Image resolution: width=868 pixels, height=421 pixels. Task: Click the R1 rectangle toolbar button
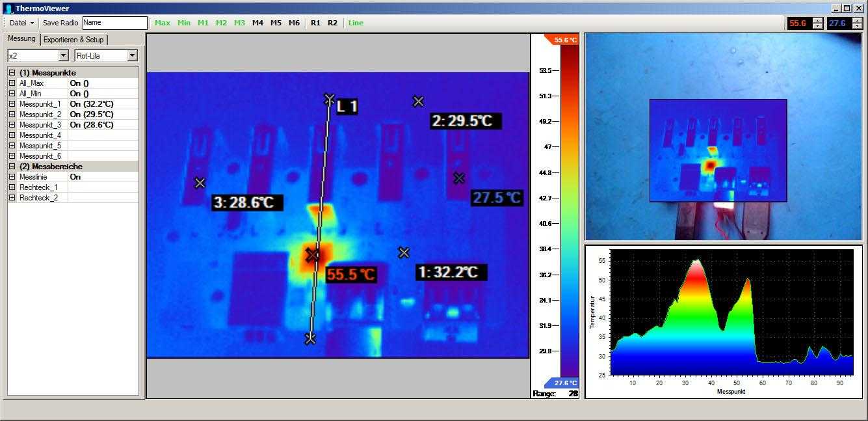(315, 23)
